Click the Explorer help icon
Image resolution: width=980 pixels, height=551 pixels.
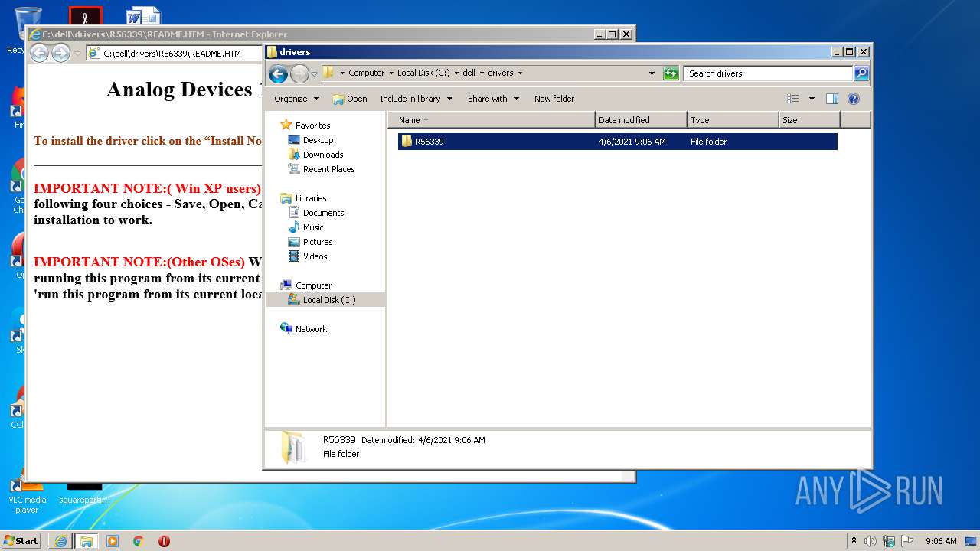(854, 99)
